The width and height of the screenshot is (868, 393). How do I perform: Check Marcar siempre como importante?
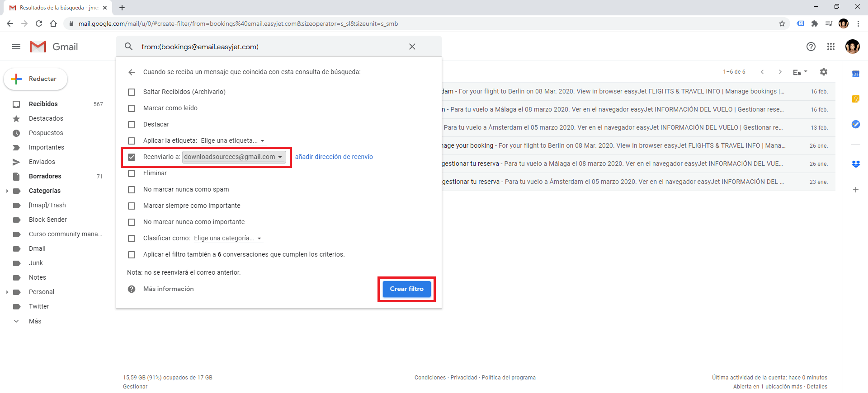[132, 206]
